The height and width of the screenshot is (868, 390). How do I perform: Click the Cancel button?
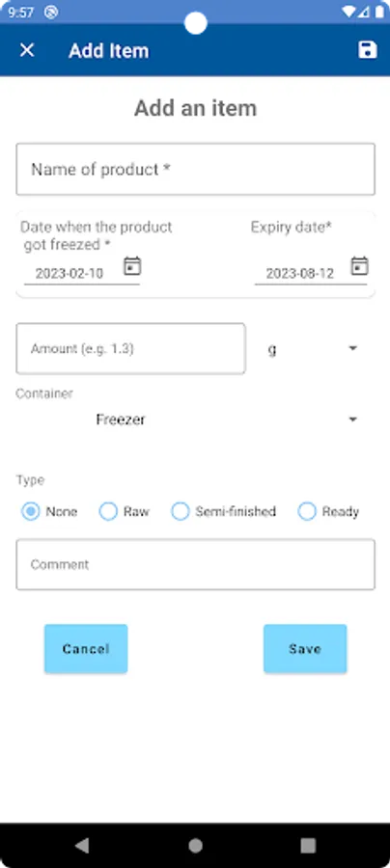(86, 649)
